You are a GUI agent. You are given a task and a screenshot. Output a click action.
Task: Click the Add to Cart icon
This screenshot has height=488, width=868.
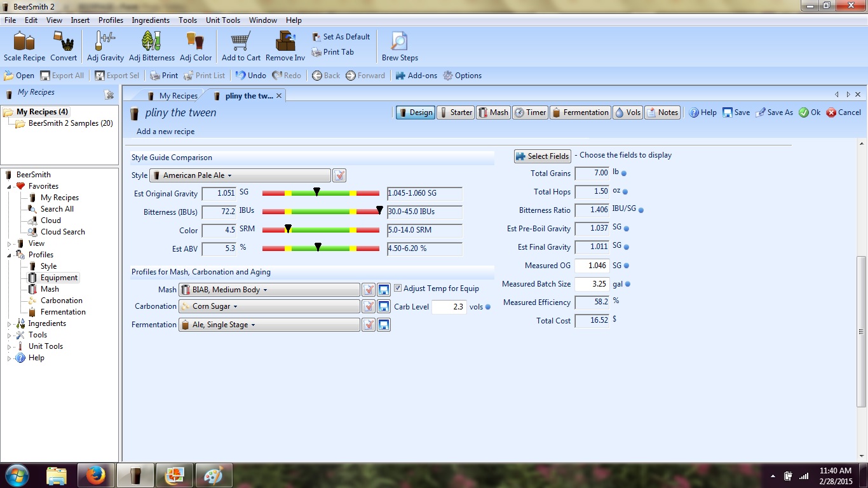[241, 46]
